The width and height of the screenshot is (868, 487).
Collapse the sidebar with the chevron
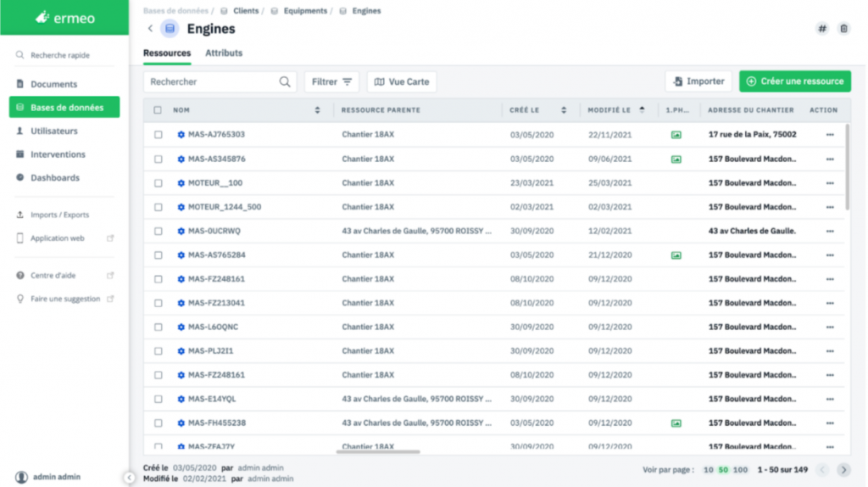[129, 478]
